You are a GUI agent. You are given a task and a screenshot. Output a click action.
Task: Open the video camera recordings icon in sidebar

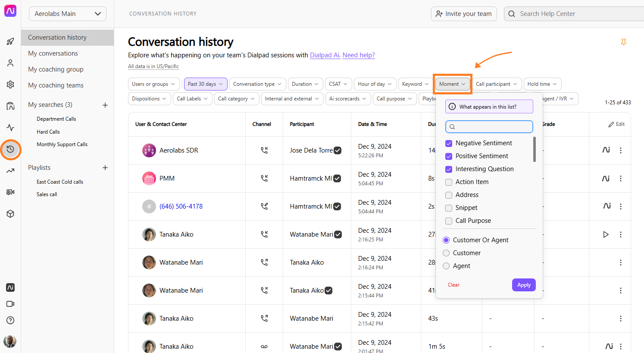(10, 192)
